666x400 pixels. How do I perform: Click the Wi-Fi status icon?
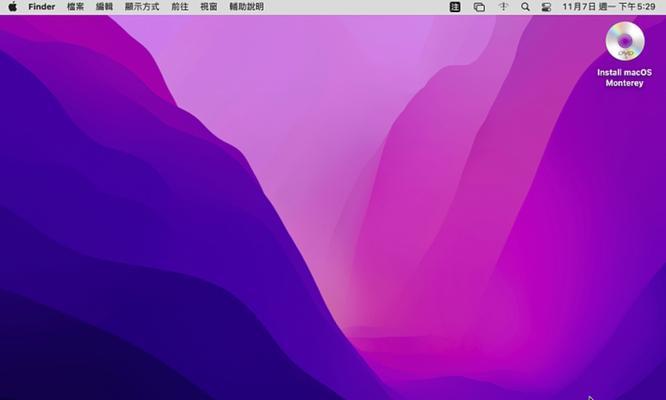pyautogui.click(x=503, y=7)
